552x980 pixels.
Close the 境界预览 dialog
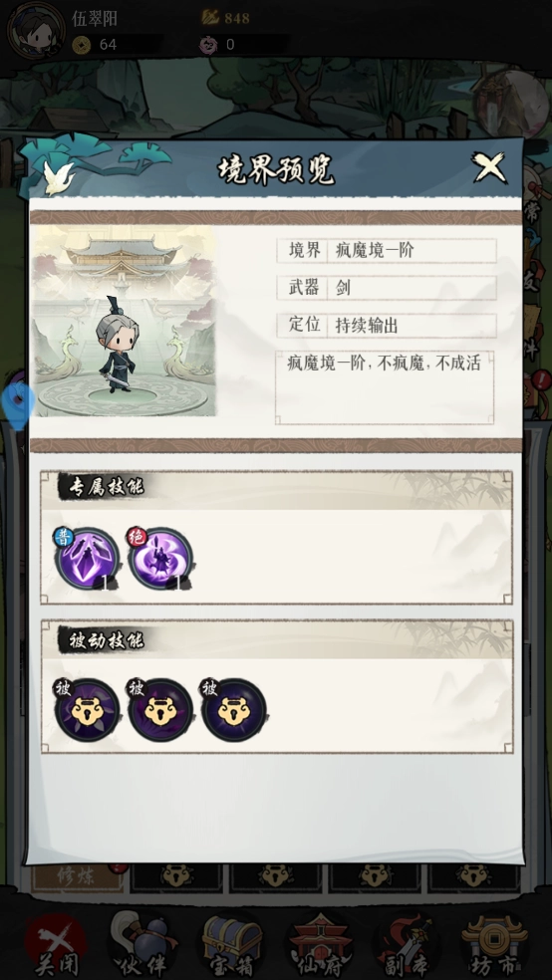coord(488,167)
